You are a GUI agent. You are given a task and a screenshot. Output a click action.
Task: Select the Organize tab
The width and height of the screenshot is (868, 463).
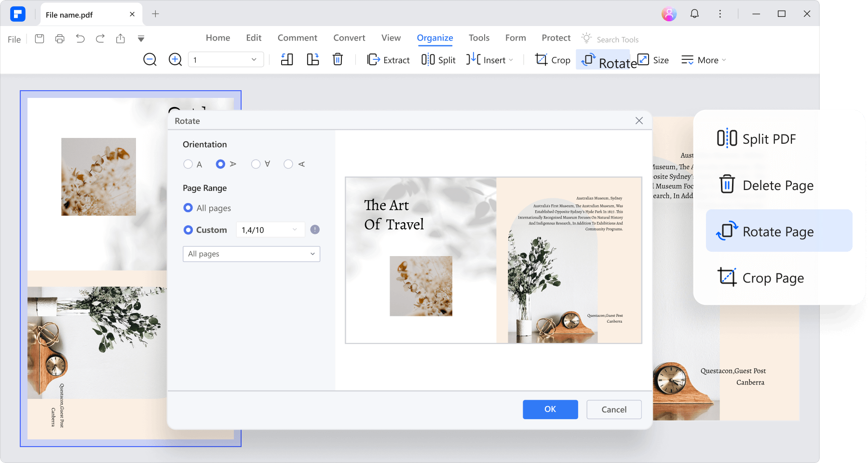coord(435,38)
